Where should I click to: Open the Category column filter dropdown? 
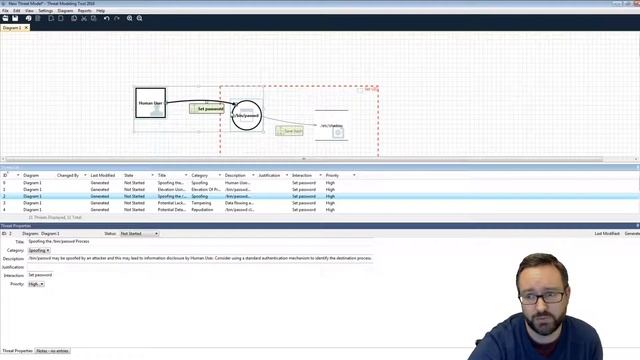[220, 176]
